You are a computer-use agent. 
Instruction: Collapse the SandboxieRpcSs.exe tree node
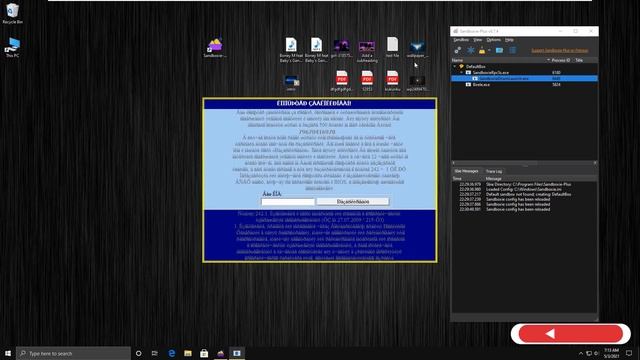pyautogui.click(x=462, y=72)
